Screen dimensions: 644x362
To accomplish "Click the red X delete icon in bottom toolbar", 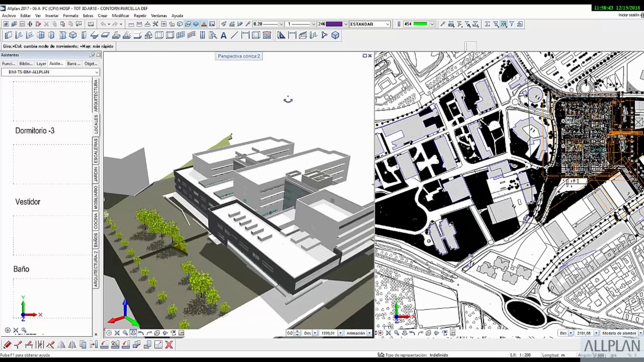I will click(169, 344).
